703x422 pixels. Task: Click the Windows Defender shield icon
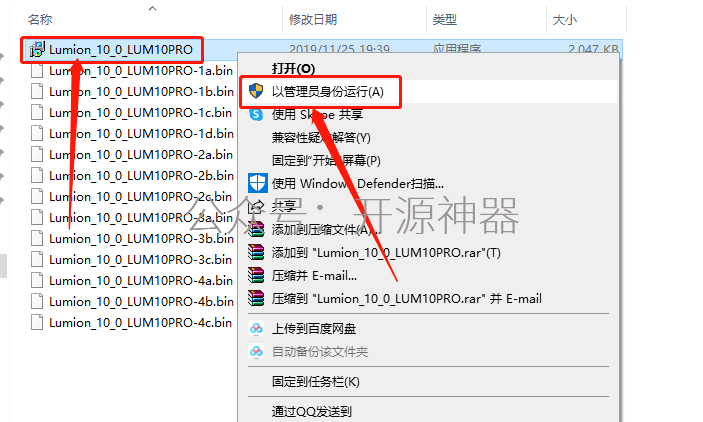click(257, 183)
